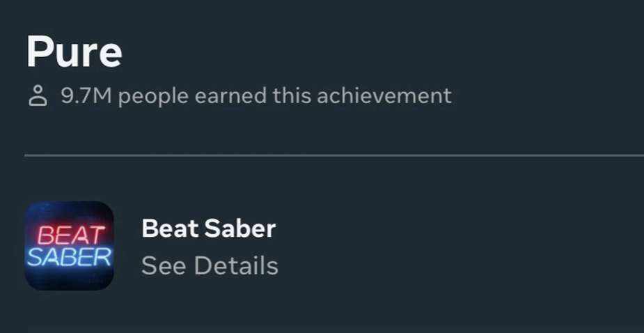Click the letter P in the Pure heading

(40, 51)
